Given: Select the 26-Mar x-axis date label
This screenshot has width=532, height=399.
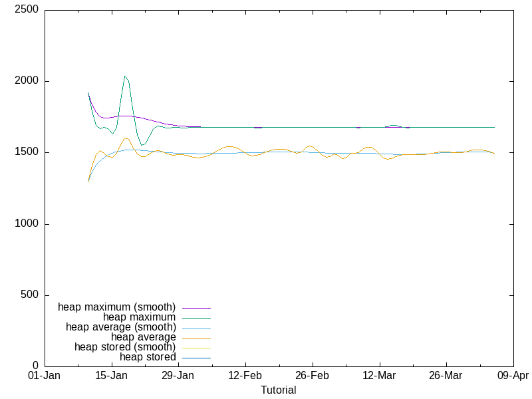Looking at the screenshot, I should click(446, 376).
